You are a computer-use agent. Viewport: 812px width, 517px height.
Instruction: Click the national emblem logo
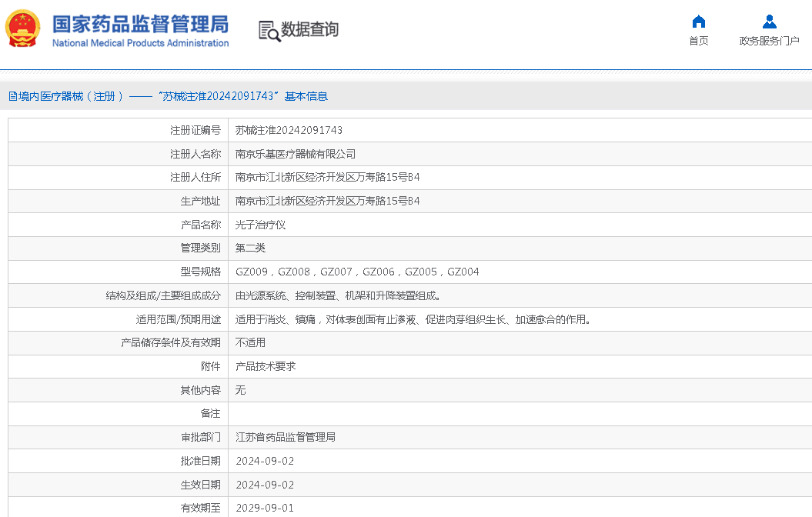[24, 28]
